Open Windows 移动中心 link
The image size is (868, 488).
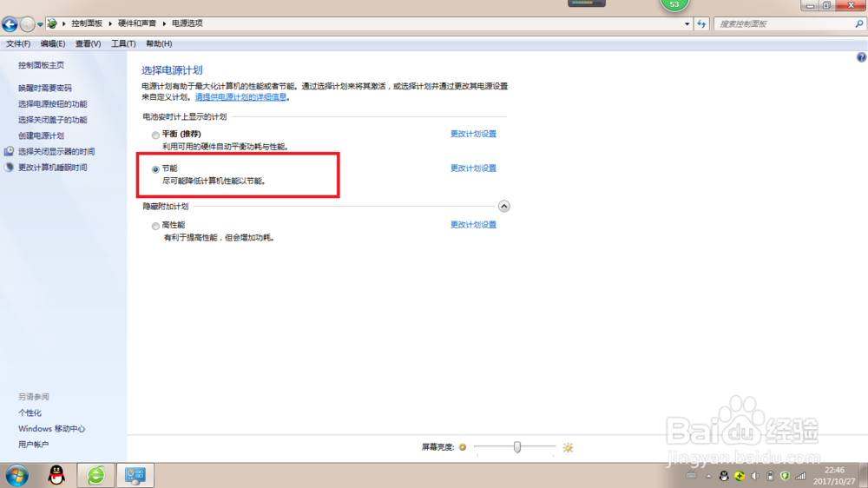51,429
